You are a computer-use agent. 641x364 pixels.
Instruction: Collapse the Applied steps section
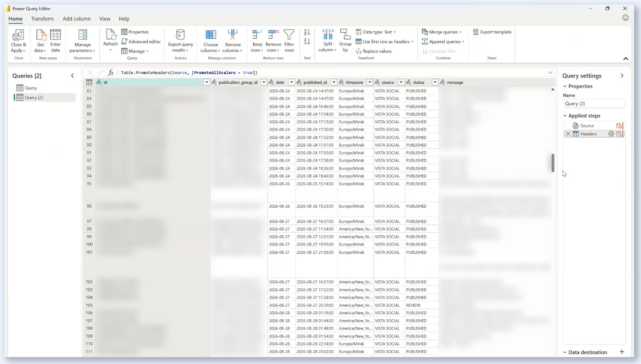[565, 116]
